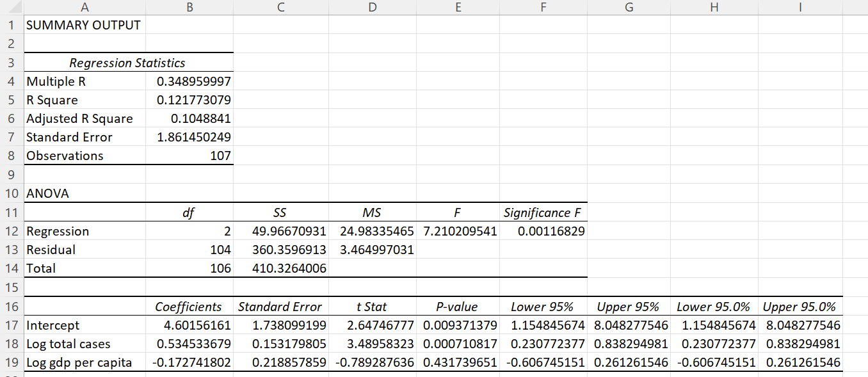868x377 pixels.
Task: Click the SUMMARY OUTPUT cell
Action: coord(83,25)
